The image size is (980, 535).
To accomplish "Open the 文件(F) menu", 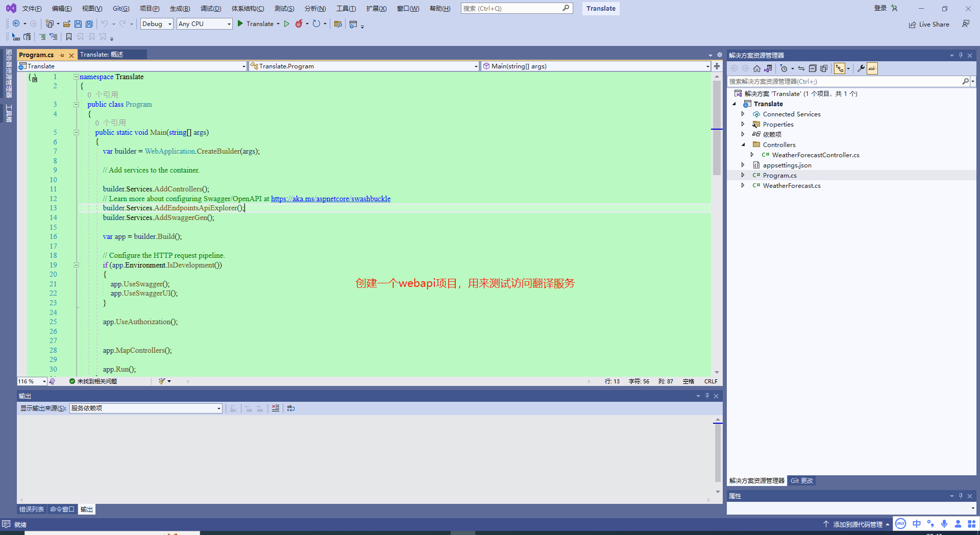I will (32, 9).
